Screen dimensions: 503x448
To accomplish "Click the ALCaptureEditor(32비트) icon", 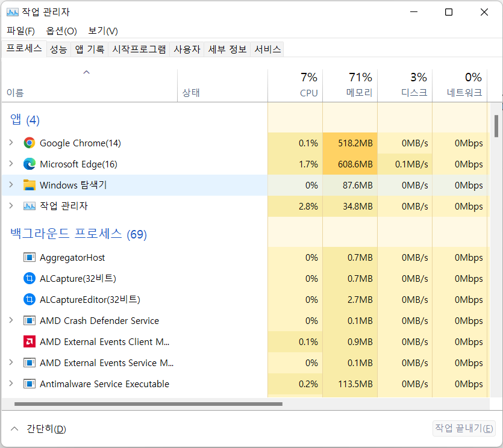I will coord(29,299).
